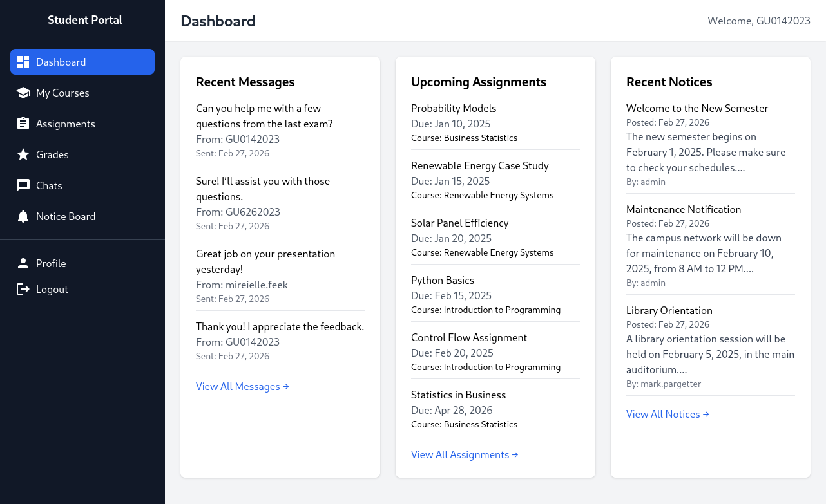
Task: Click the clipboard Assignments icon
Action: pyautogui.click(x=23, y=124)
